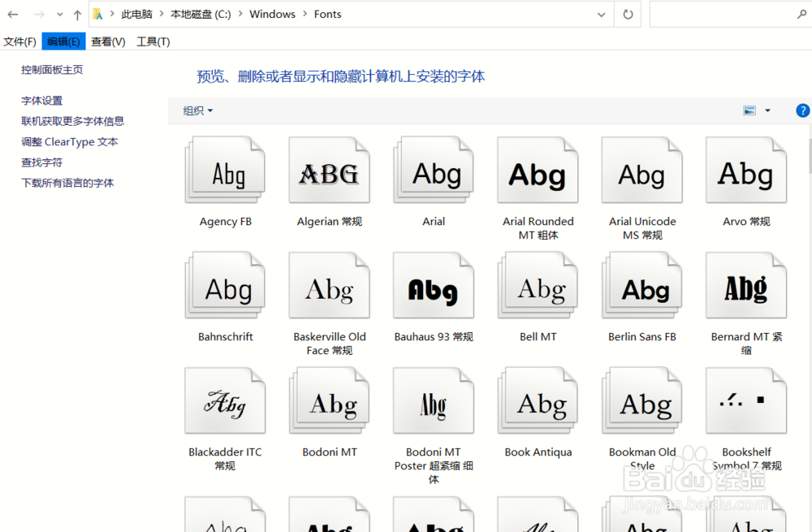Open the help question mark icon
Screen dimensions: 812x532
(x=802, y=110)
